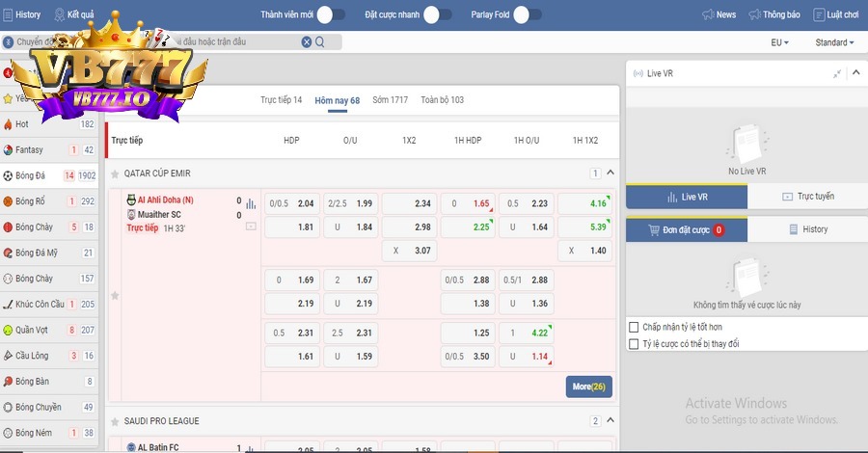This screenshot has height=453, width=868.
Task: Favorite the Al Ahli Doha match star
Action: coord(115,295)
